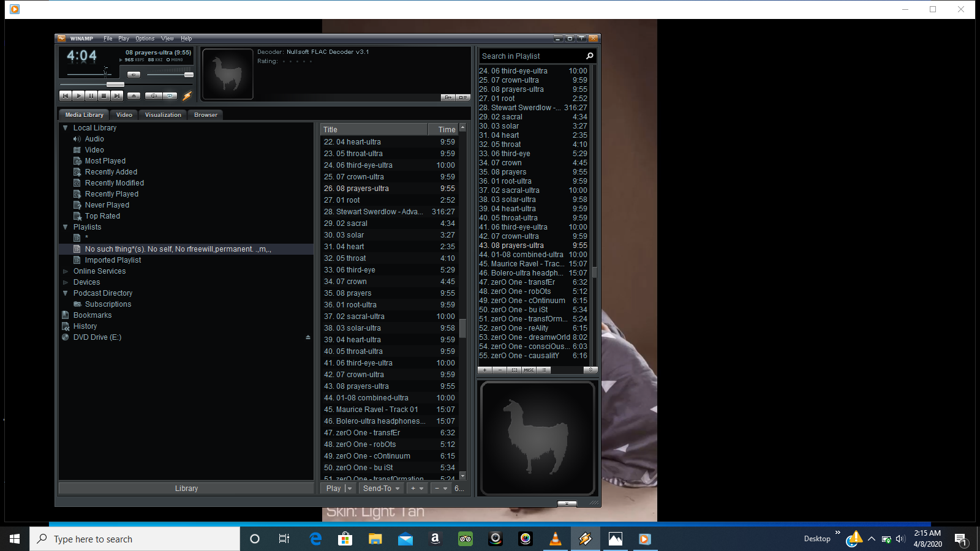Click the Library button below the tree
980x551 pixels.
coord(186,489)
